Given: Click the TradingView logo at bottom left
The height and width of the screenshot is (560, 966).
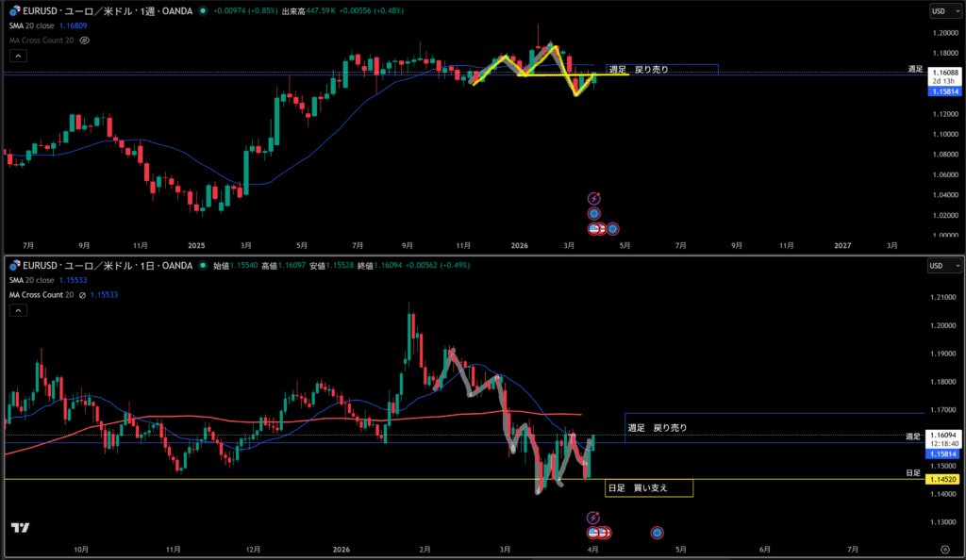Looking at the screenshot, I should coord(18,529).
